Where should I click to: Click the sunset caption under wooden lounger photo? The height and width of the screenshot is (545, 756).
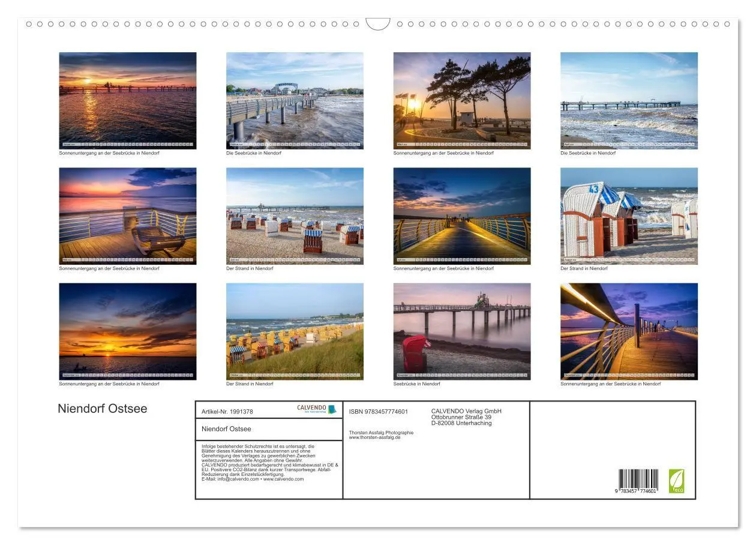pyautogui.click(x=109, y=269)
